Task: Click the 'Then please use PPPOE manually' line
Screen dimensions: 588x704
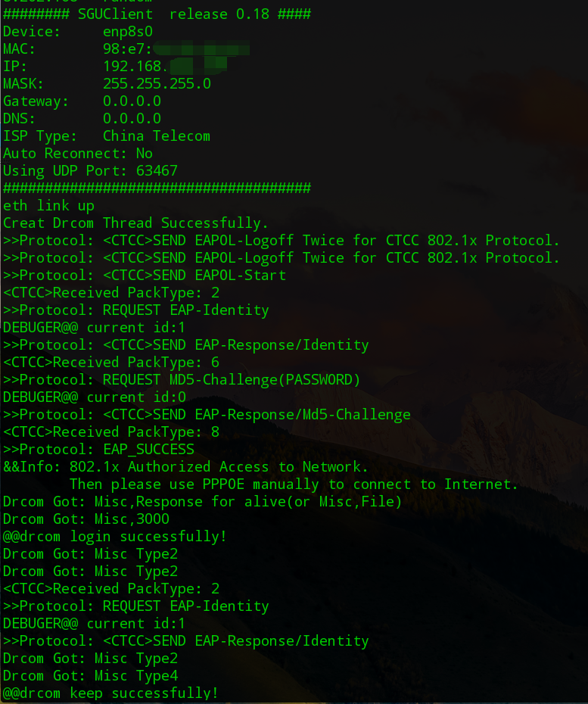Action: pyautogui.click(x=294, y=484)
